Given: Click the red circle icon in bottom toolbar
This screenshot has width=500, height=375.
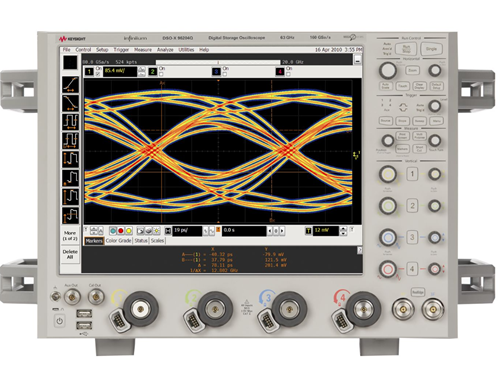Looking at the screenshot, I should 121,231.
